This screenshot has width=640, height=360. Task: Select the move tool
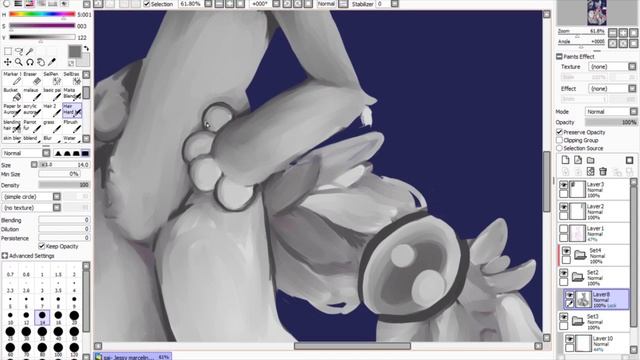click(8, 62)
